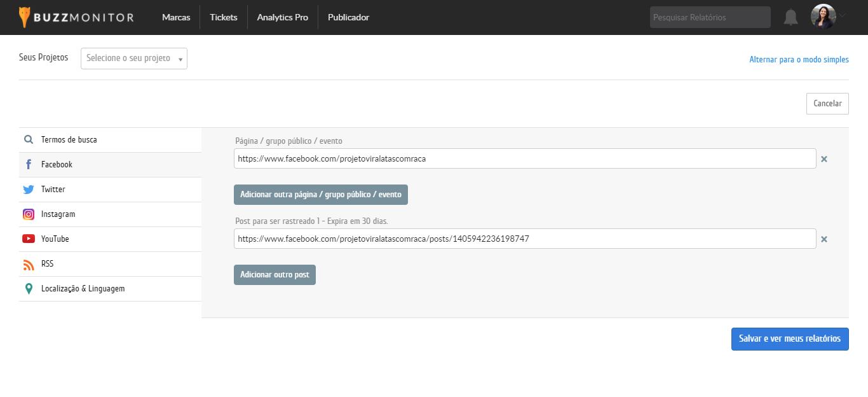Go to Analytics Pro
Screen dimensions: 868x397
[x=282, y=17]
